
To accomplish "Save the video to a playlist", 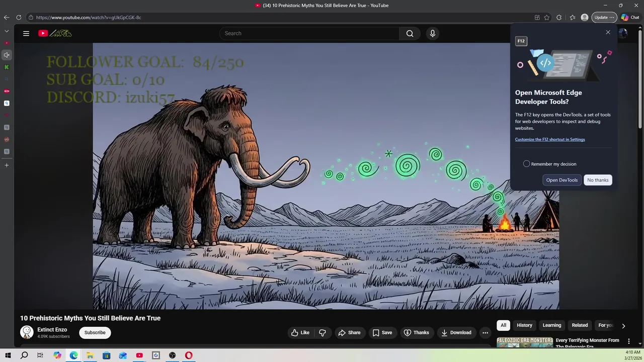I will tap(382, 332).
